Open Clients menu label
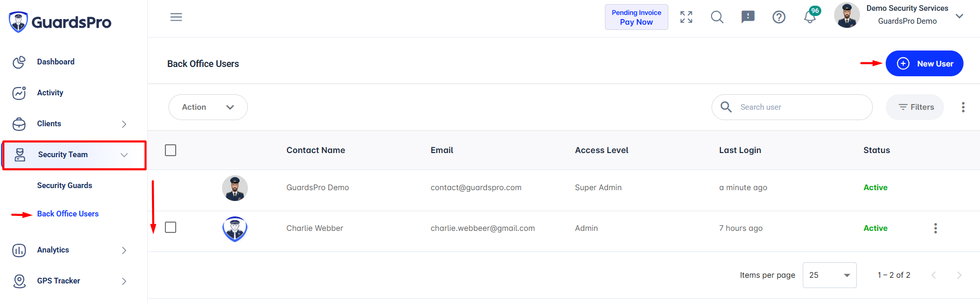 pyautogui.click(x=49, y=124)
